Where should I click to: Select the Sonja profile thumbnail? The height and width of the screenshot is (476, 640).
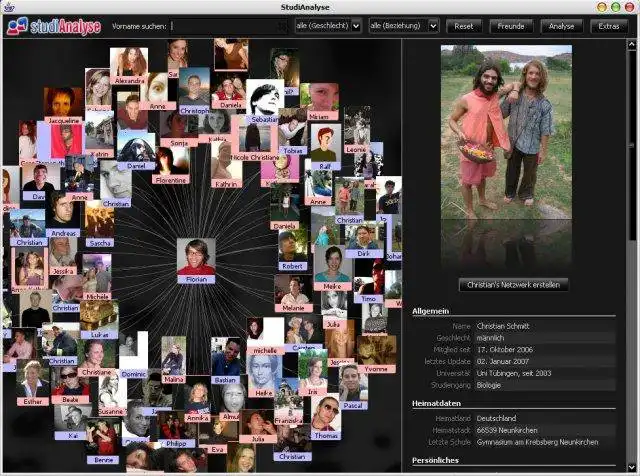[179, 129]
